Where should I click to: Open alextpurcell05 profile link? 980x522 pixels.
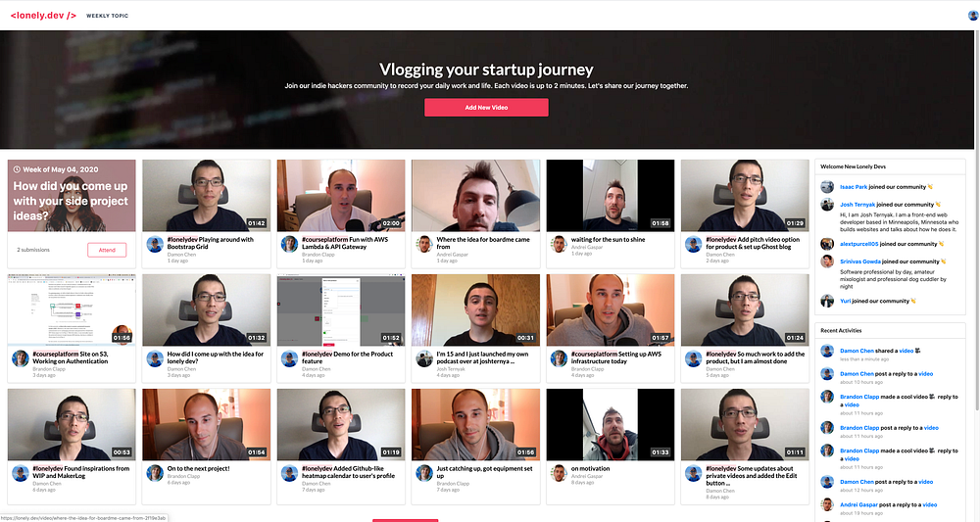tap(858, 244)
